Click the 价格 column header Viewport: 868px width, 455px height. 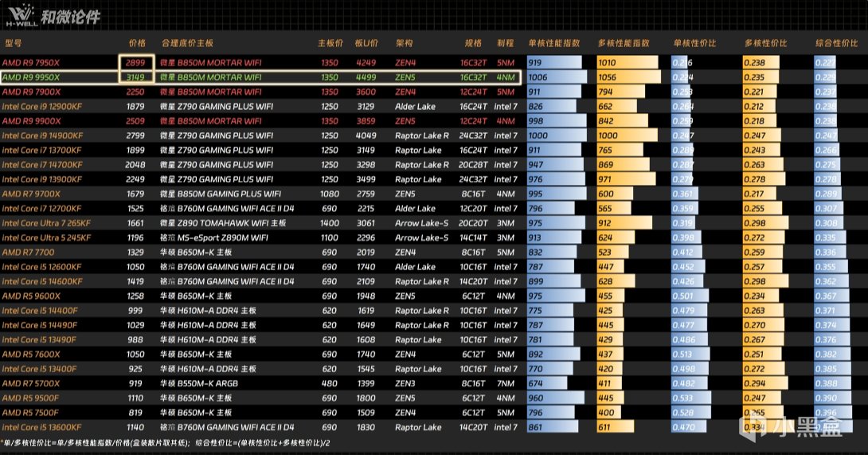(x=137, y=43)
